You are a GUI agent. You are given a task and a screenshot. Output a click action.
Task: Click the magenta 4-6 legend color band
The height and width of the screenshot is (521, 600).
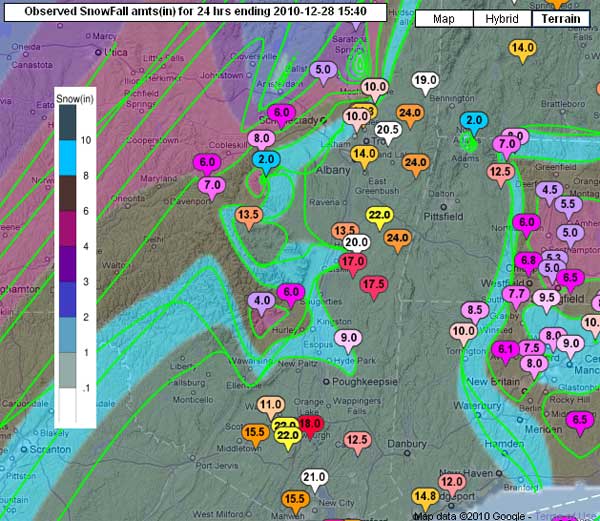[68, 229]
